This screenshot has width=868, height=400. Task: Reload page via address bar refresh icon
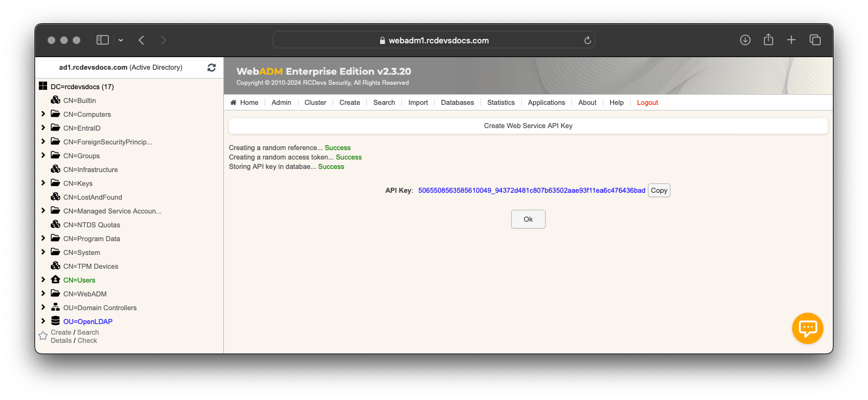pyautogui.click(x=588, y=40)
